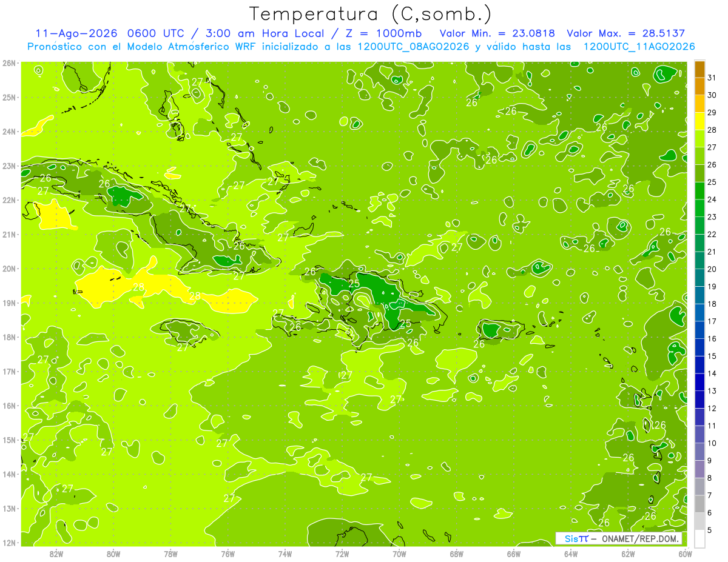Click the 82W longitude axis label
This screenshot has height=562, width=728.
[x=56, y=554]
